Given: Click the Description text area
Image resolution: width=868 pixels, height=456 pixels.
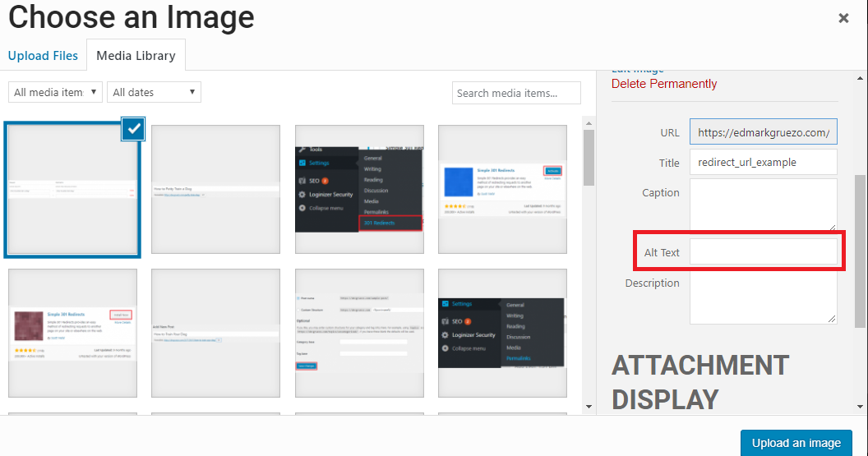Looking at the screenshot, I should pos(763,297).
